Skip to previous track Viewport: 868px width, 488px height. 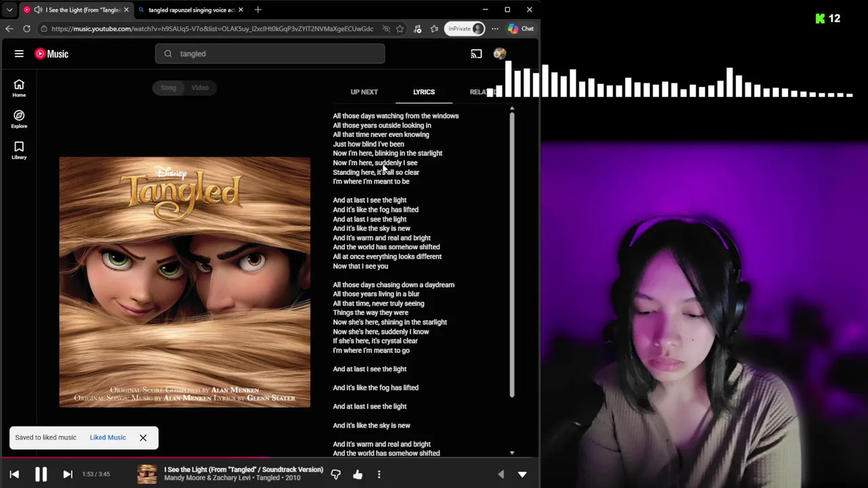(x=14, y=474)
